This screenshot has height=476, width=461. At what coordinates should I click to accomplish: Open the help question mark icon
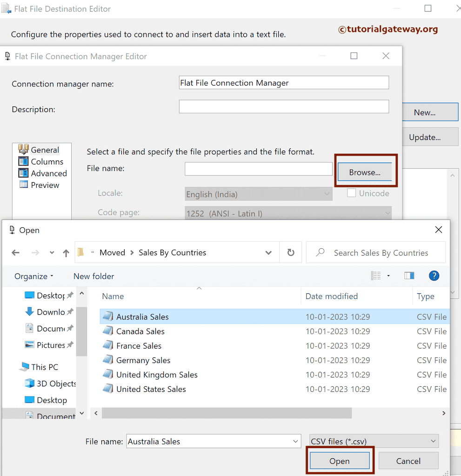tap(434, 276)
